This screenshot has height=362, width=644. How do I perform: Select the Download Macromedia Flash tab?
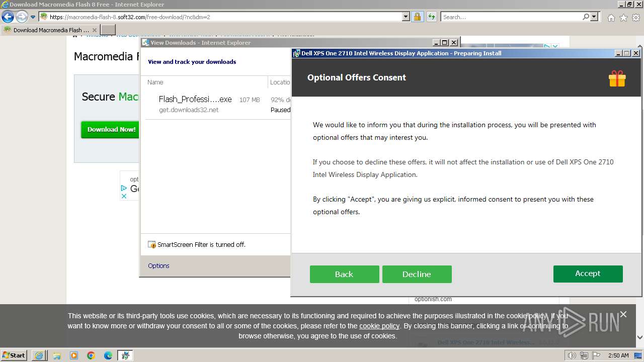pos(50,30)
